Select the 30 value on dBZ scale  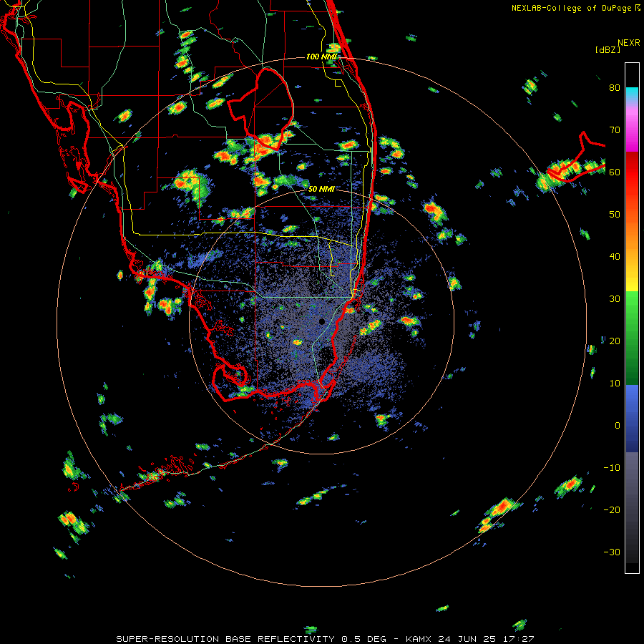point(615,299)
